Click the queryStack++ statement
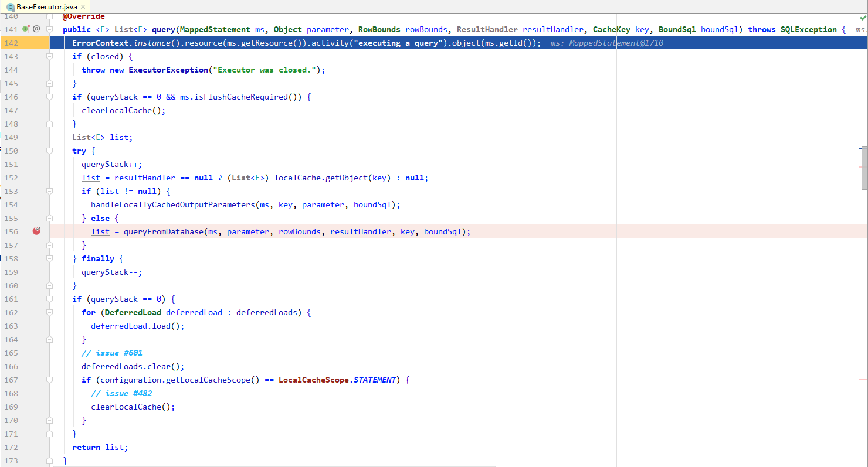The image size is (868, 467). point(112,164)
